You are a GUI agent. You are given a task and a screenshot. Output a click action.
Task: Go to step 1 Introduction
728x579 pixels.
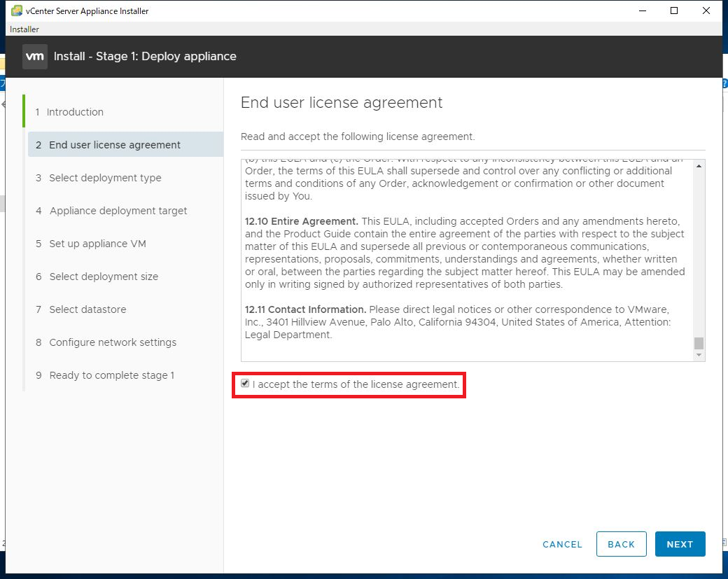click(69, 112)
